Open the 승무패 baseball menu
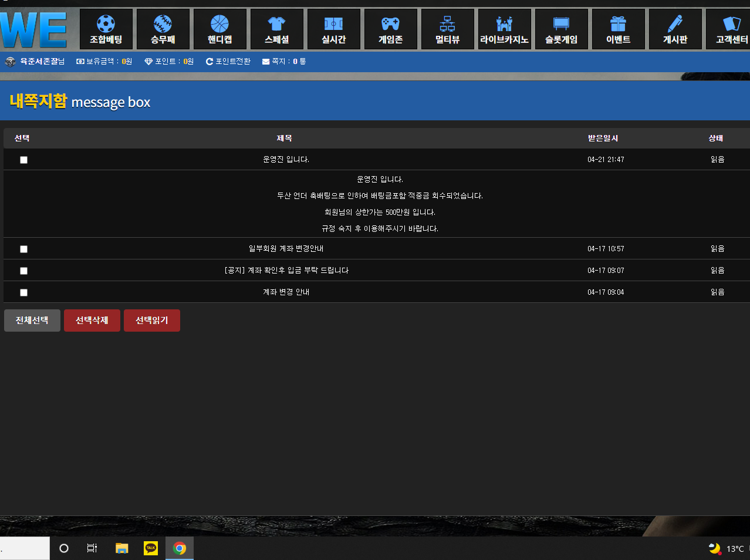750x560 pixels. coord(163,29)
